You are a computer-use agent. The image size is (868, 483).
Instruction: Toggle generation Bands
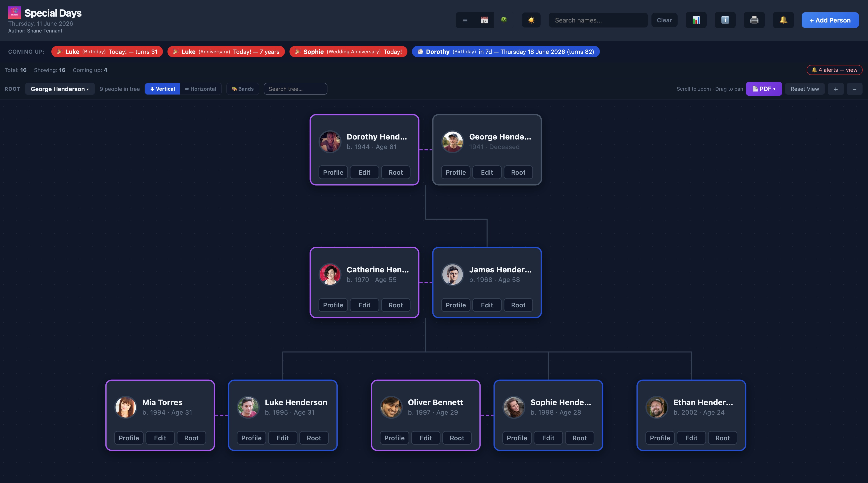(243, 89)
